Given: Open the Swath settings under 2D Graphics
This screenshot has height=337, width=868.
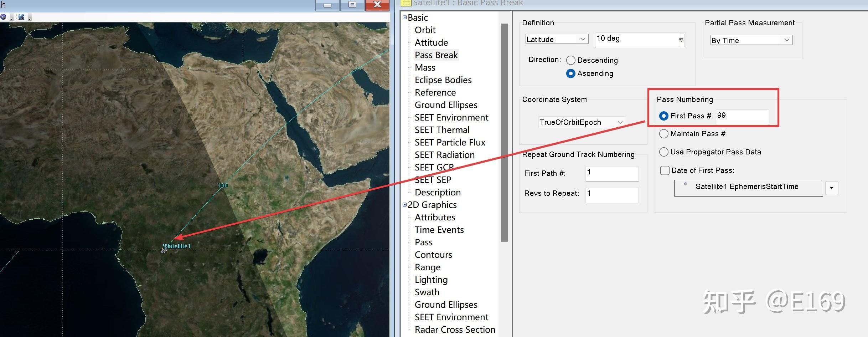Looking at the screenshot, I should coord(427,292).
